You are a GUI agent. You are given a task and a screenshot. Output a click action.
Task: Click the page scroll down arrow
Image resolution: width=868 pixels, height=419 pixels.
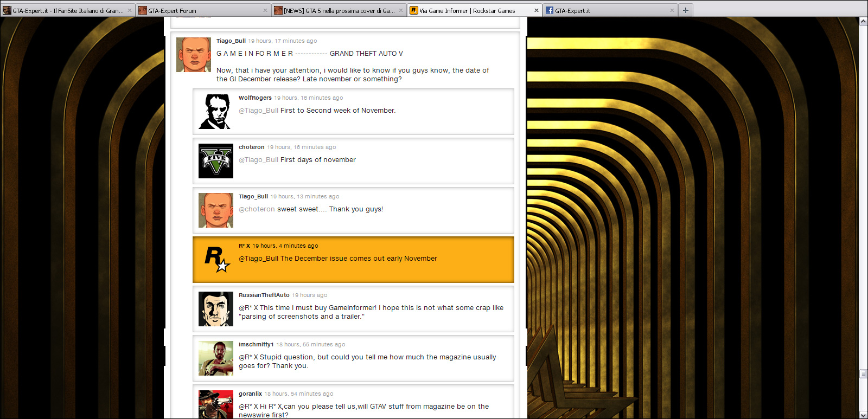863,415
